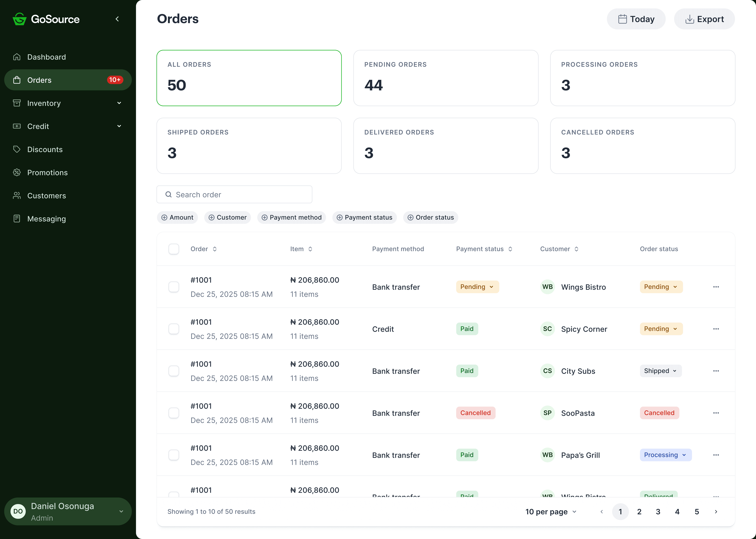
Task: Check the SooPasta order row checkbox
Action: click(x=174, y=413)
